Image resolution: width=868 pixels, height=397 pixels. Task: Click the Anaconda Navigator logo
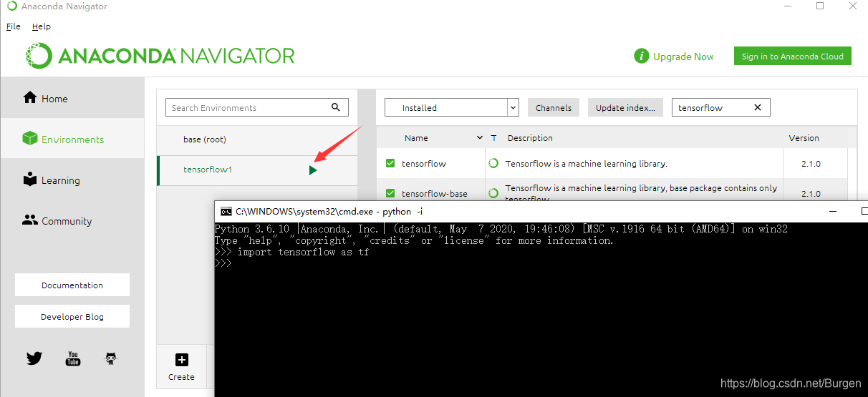coord(160,56)
